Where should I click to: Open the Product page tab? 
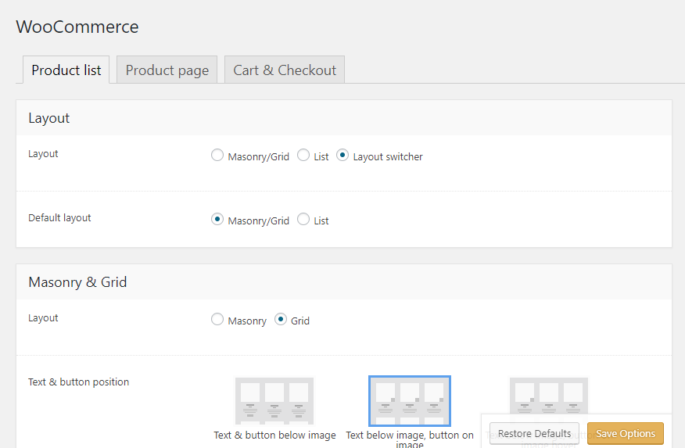coord(167,70)
